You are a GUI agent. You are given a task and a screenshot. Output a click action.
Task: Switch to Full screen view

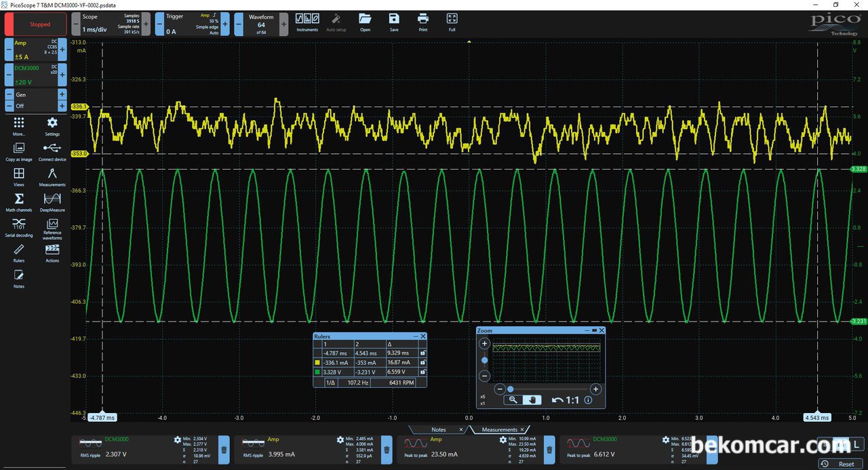(452, 22)
